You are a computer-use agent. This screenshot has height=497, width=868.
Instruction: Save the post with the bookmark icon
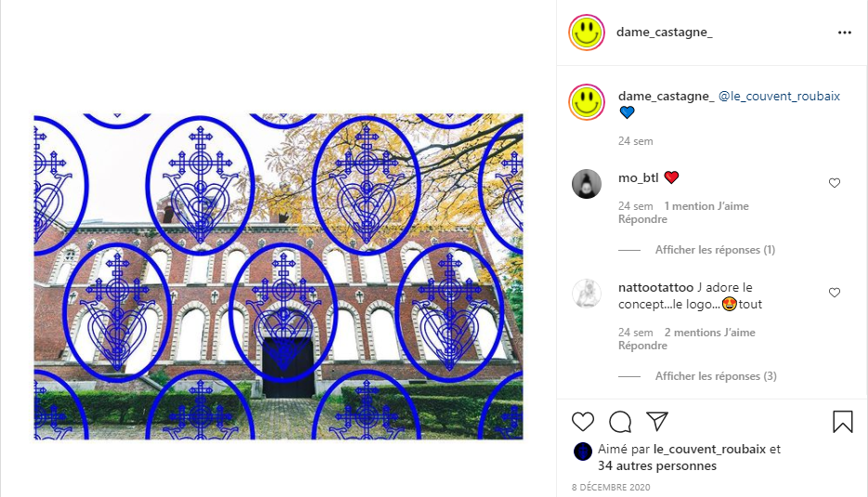843,422
